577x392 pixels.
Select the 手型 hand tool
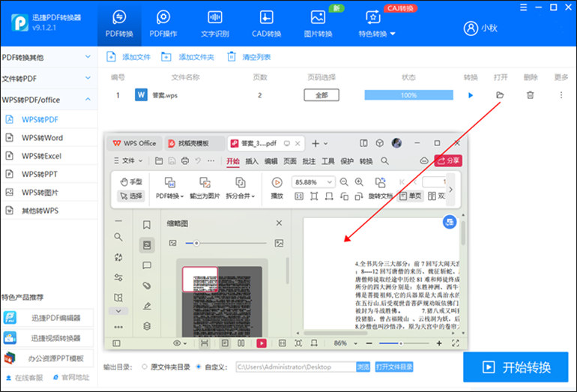tap(131, 181)
